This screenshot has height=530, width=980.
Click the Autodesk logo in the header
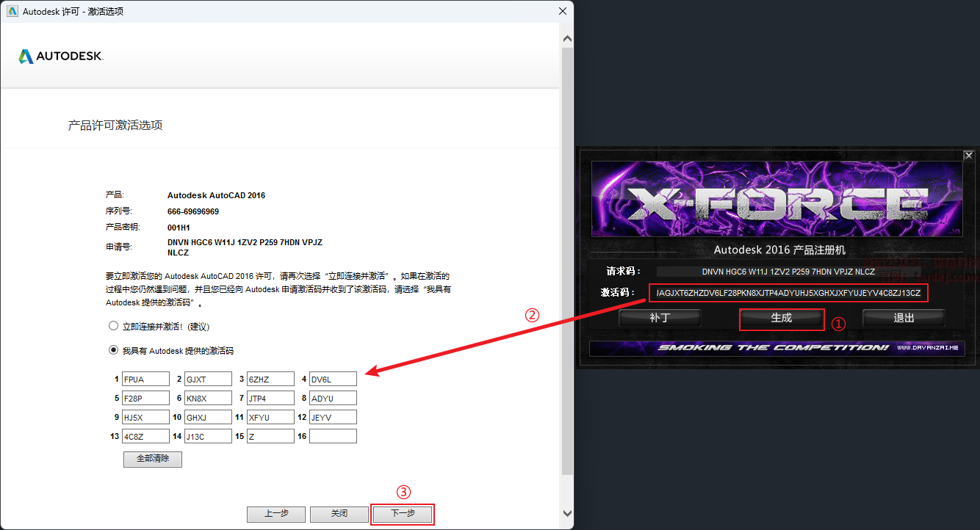tap(61, 57)
